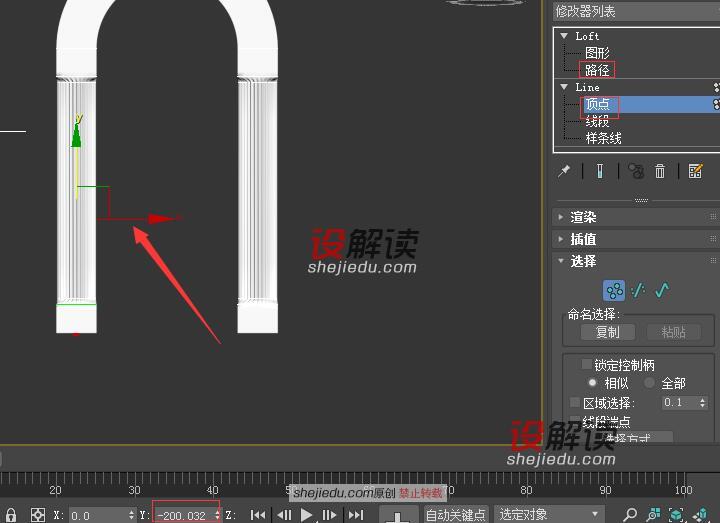
Task: Select 图形 under Loft
Action: coord(597,53)
